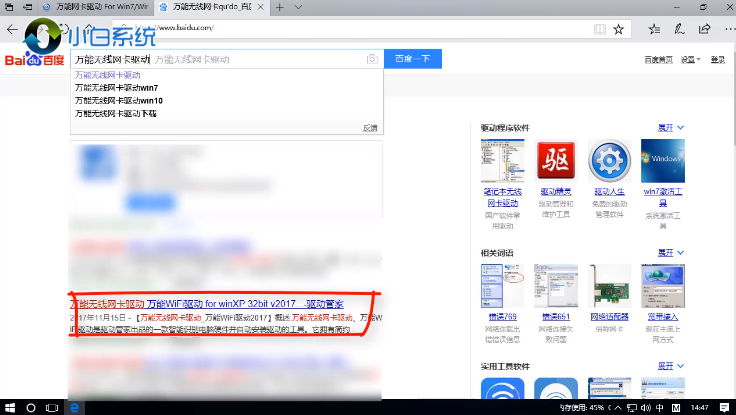The image size is (736, 415).
Task: Choose suggestion 万能无线网卡驱动
Action: click(107, 75)
